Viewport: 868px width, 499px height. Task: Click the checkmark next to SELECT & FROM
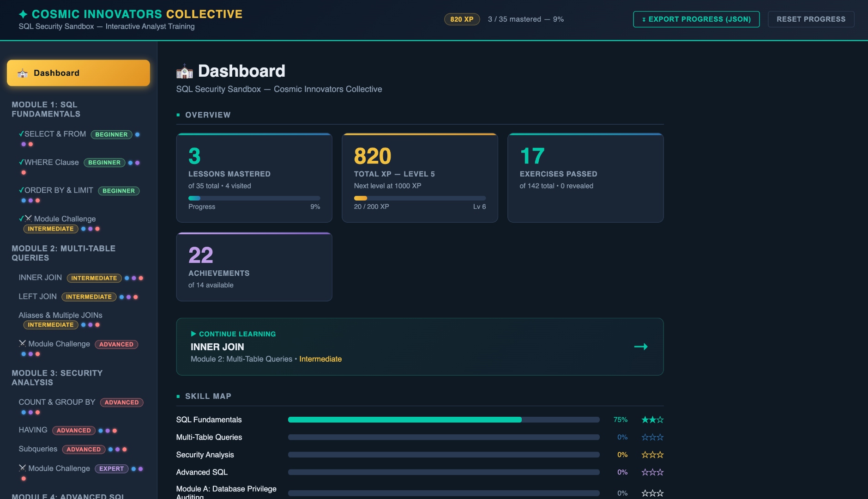click(21, 134)
